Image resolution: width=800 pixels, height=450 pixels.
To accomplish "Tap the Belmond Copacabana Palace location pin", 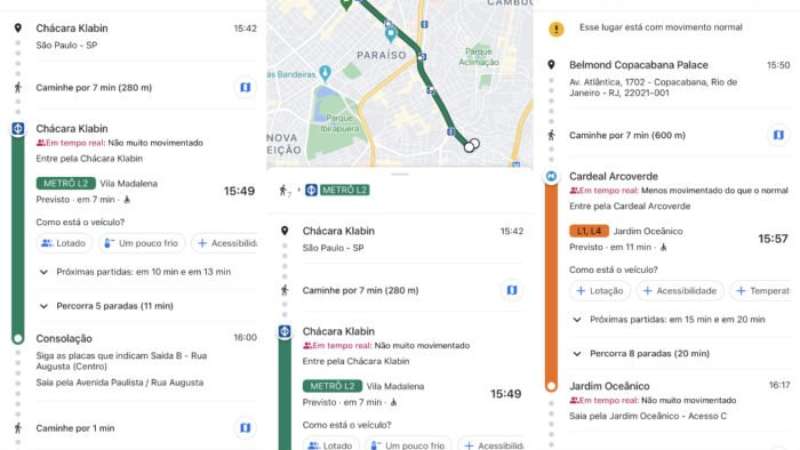I will tap(551, 65).
